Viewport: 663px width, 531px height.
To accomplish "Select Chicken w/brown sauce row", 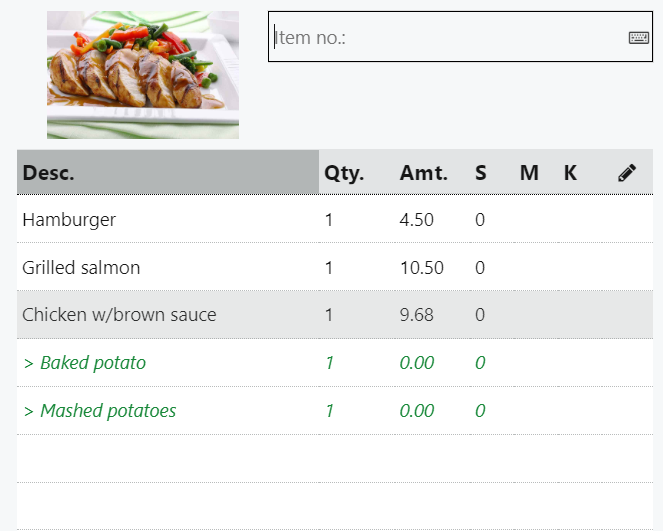I will pyautogui.click(x=119, y=315).
